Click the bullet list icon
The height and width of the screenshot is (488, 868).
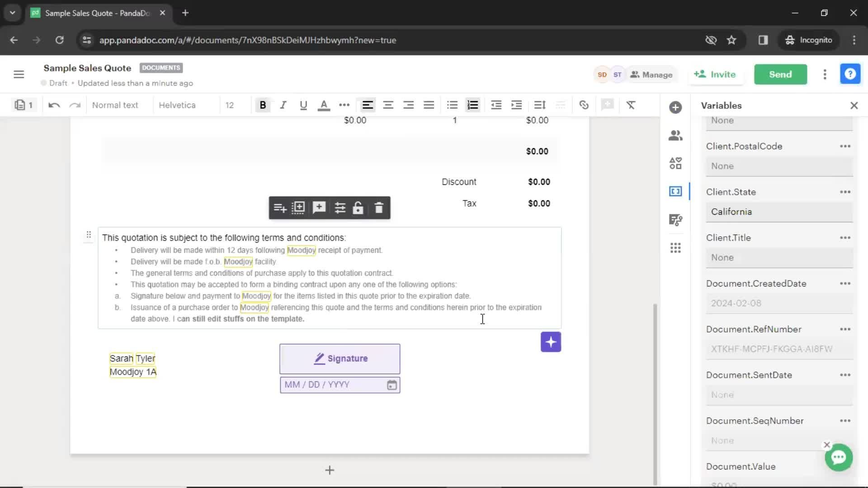[x=452, y=105]
